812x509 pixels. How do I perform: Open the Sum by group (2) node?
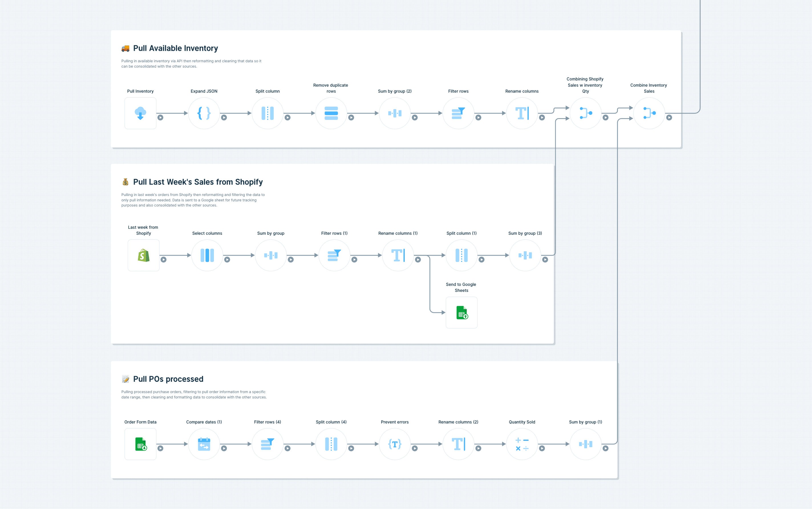[x=395, y=113]
